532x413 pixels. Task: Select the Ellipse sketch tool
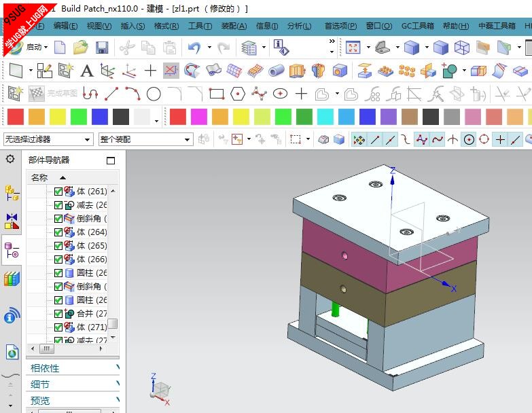click(x=280, y=94)
